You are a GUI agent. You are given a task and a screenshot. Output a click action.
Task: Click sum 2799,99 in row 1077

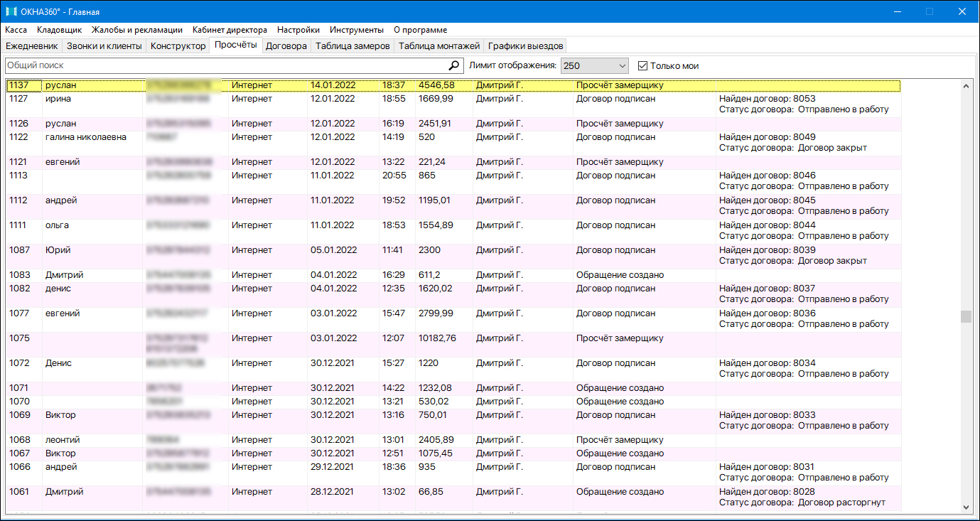click(x=436, y=313)
